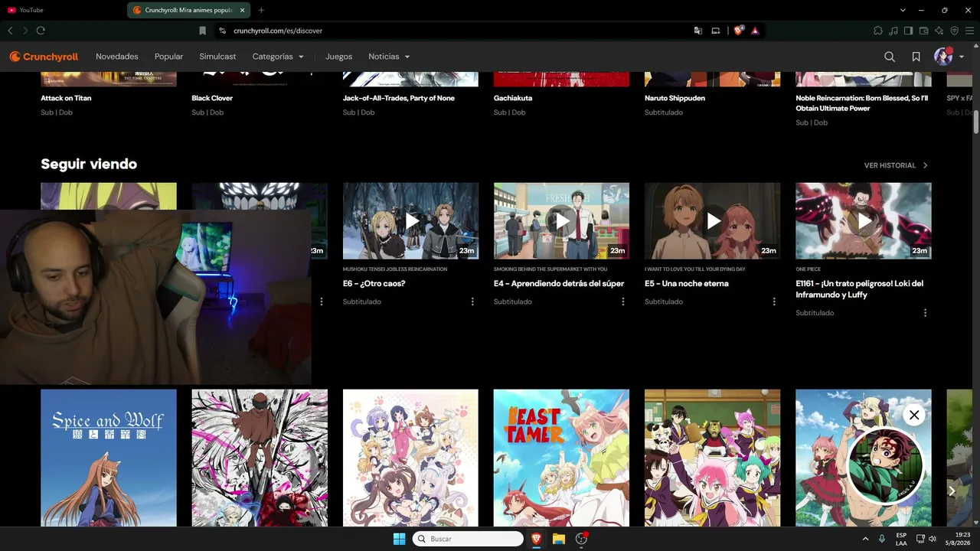This screenshot has height=551, width=980.
Task: Open the Brave Wallet icon
Action: pos(923,31)
